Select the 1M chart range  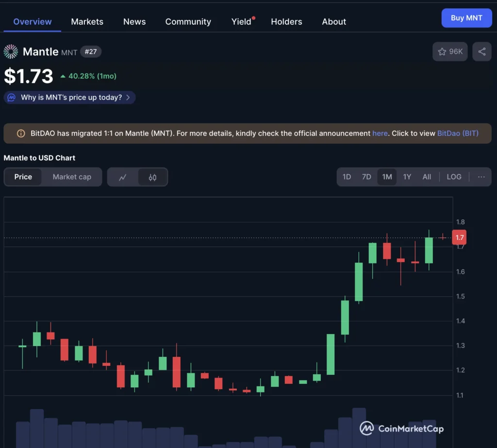pos(387,177)
